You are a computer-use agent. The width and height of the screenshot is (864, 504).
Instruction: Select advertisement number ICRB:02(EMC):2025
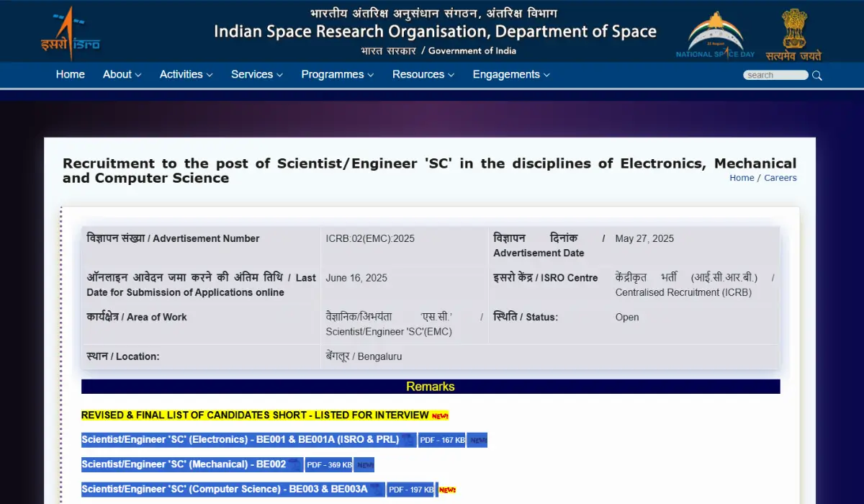pos(370,238)
